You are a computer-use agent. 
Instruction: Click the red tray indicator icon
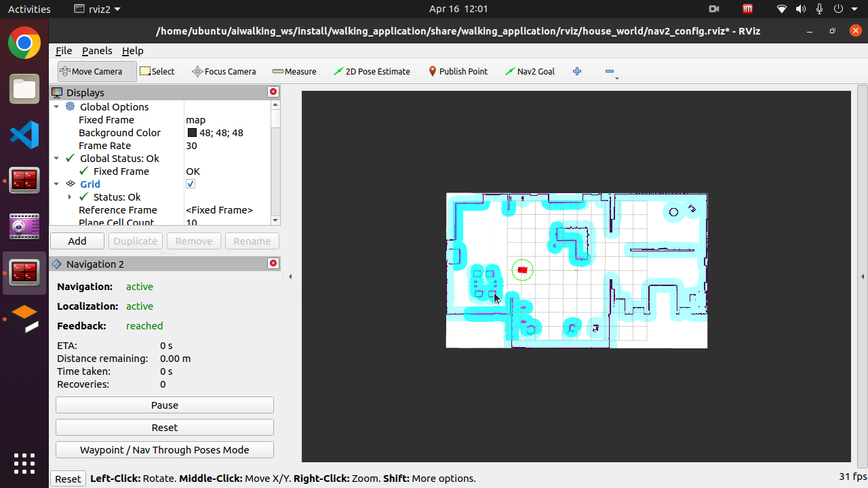(747, 9)
